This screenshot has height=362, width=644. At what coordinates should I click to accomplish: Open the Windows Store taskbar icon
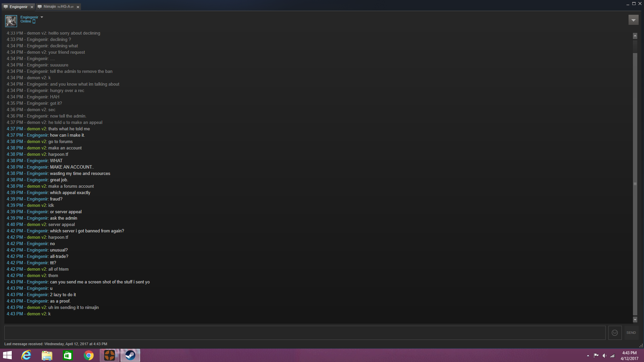click(68, 355)
